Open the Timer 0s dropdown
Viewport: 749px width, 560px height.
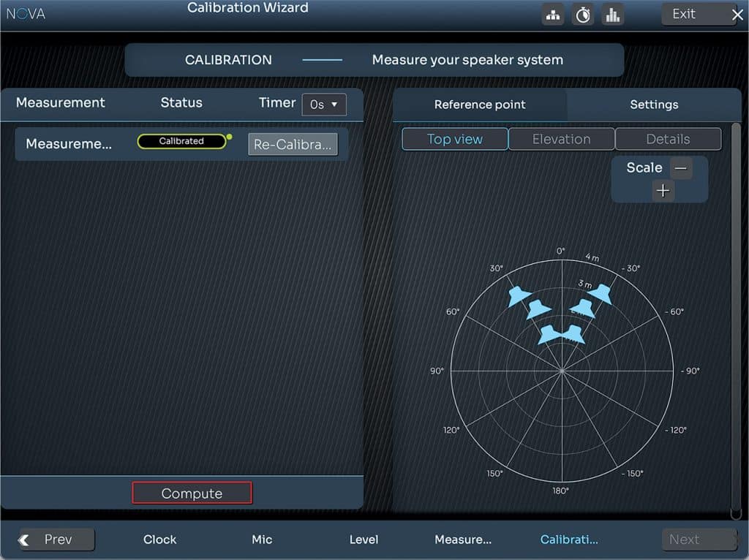click(324, 105)
